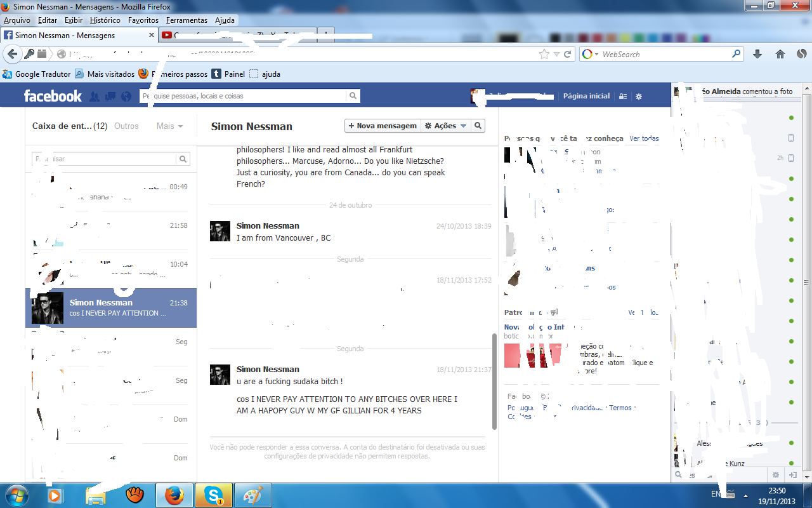Go to Página inicial link
This screenshot has height=508, width=812.
(x=586, y=97)
